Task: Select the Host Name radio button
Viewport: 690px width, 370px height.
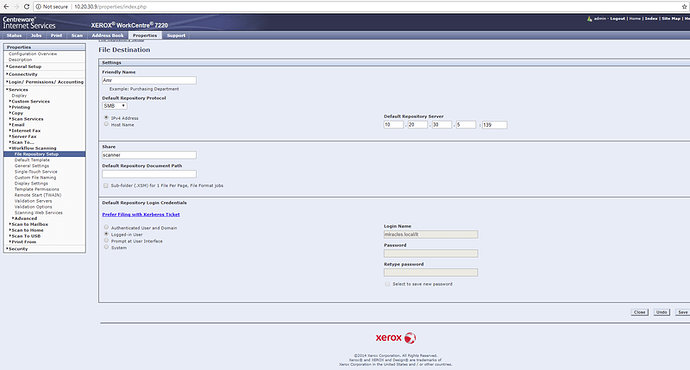Action: tap(106, 125)
